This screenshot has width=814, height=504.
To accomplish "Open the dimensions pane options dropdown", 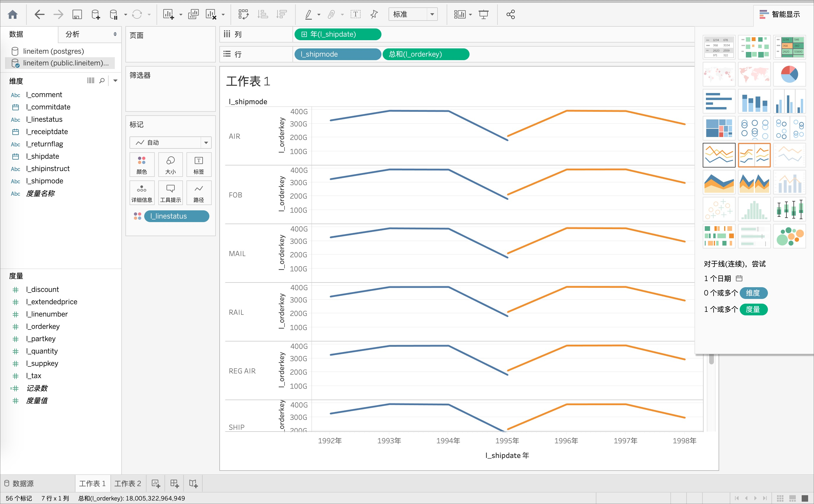I will (x=115, y=80).
